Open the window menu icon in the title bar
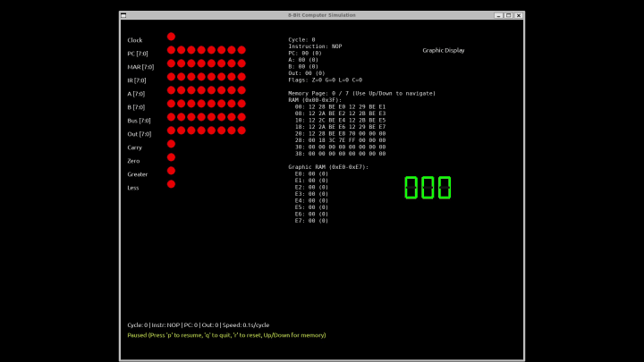 coord(123,15)
